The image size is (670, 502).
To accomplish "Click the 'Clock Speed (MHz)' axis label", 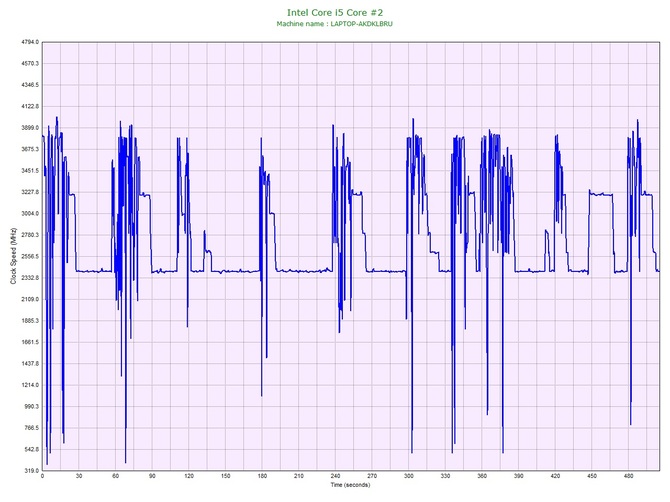I will click(x=13, y=256).
